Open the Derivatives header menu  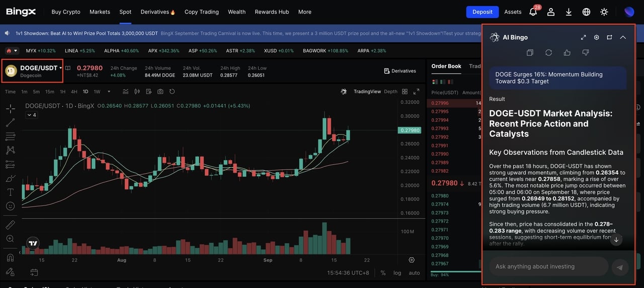[x=158, y=12]
